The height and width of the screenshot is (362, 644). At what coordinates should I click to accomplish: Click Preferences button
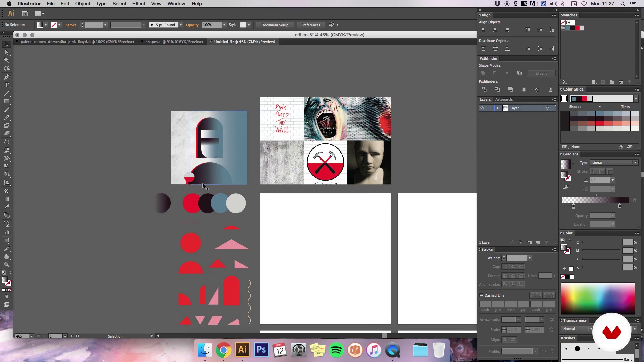[x=311, y=25]
